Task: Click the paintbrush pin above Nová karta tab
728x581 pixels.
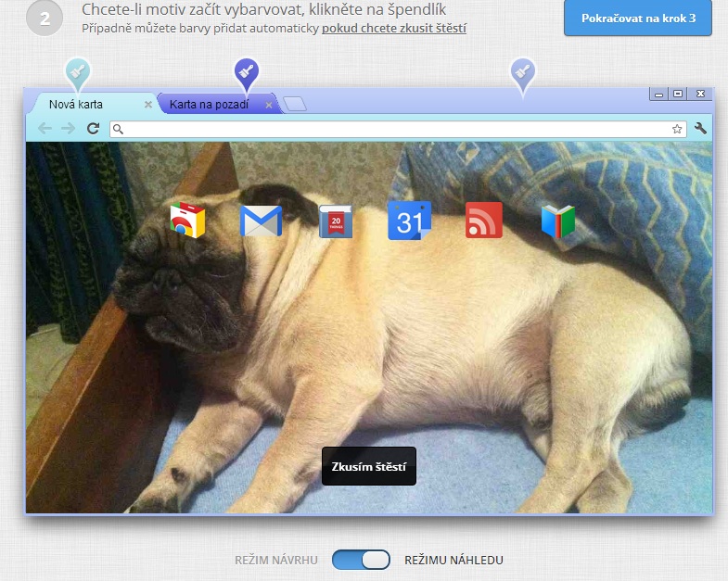Action: pyautogui.click(x=78, y=73)
